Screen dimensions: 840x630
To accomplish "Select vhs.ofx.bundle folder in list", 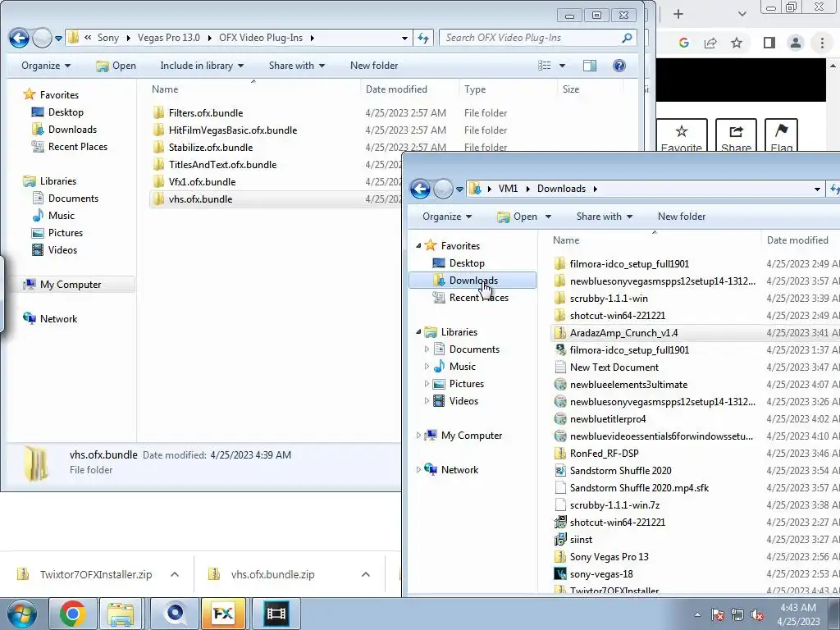I will tap(200, 199).
